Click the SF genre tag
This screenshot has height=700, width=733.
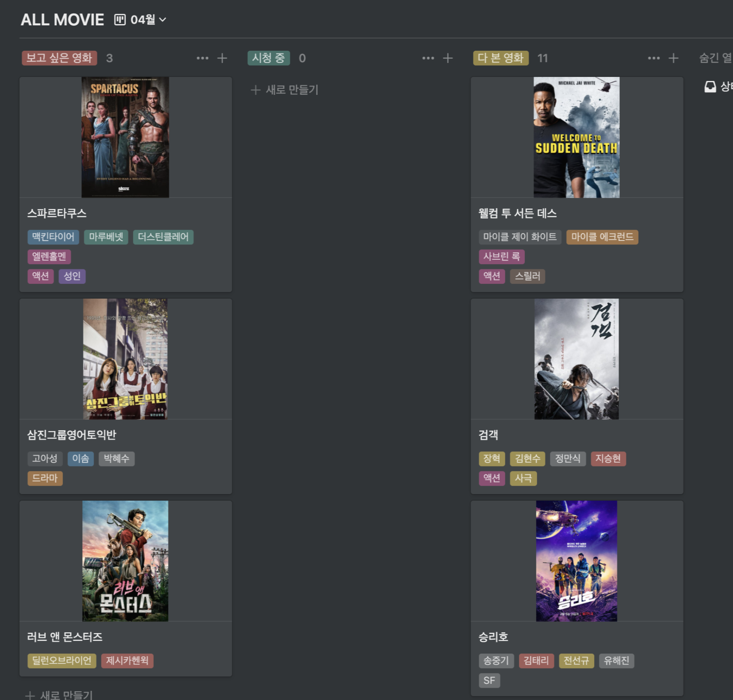click(489, 680)
